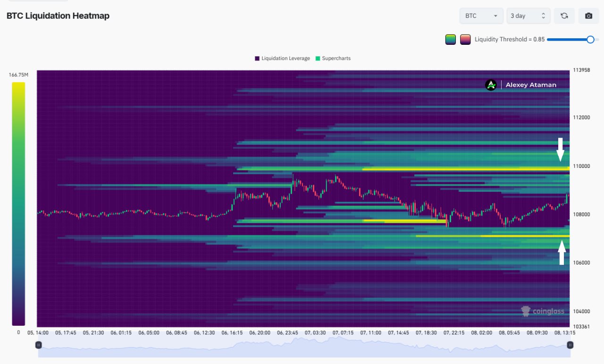Select the green-yellow color scheme swatch
The image size is (604, 364).
point(451,40)
